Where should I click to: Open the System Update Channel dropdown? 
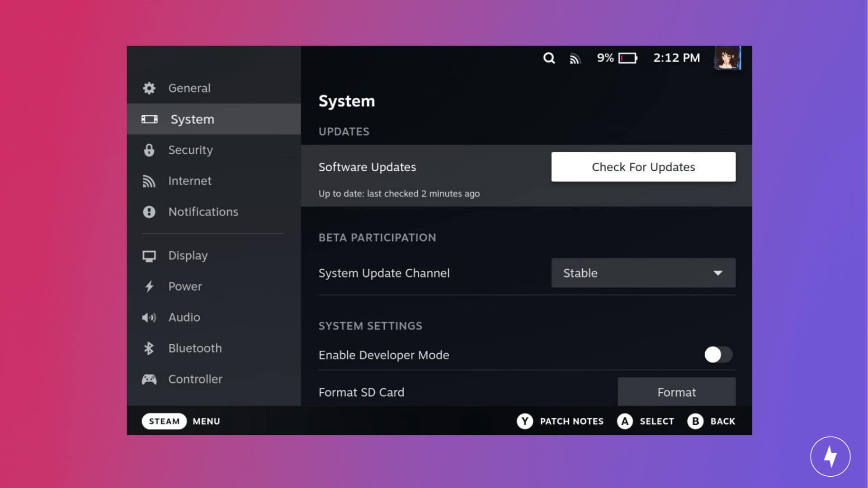point(643,273)
